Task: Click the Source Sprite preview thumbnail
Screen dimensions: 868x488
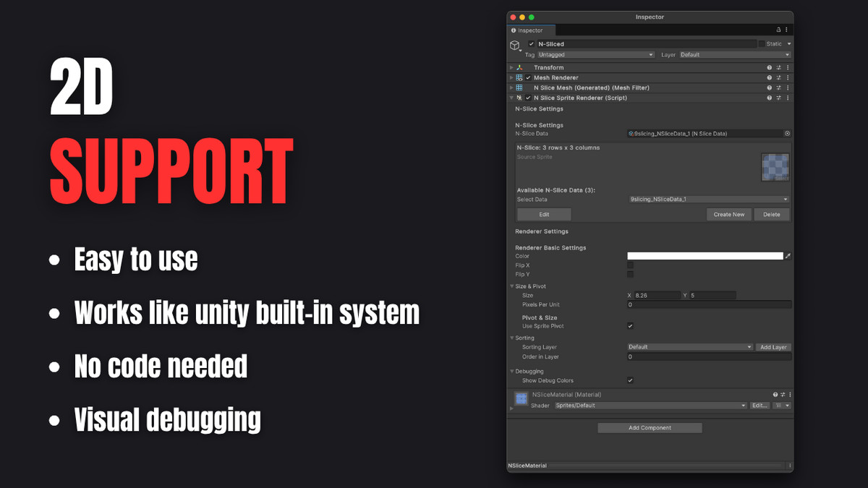Action: click(775, 167)
